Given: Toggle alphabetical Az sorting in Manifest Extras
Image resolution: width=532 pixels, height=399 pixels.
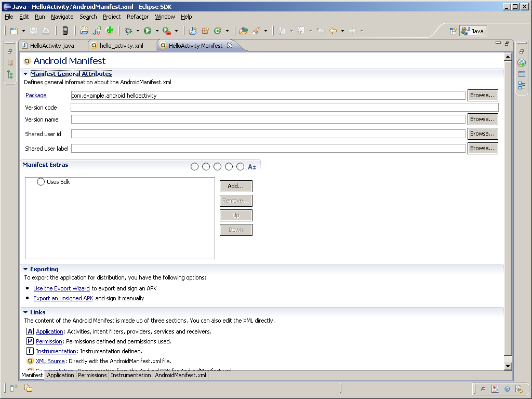Looking at the screenshot, I should click(x=252, y=167).
